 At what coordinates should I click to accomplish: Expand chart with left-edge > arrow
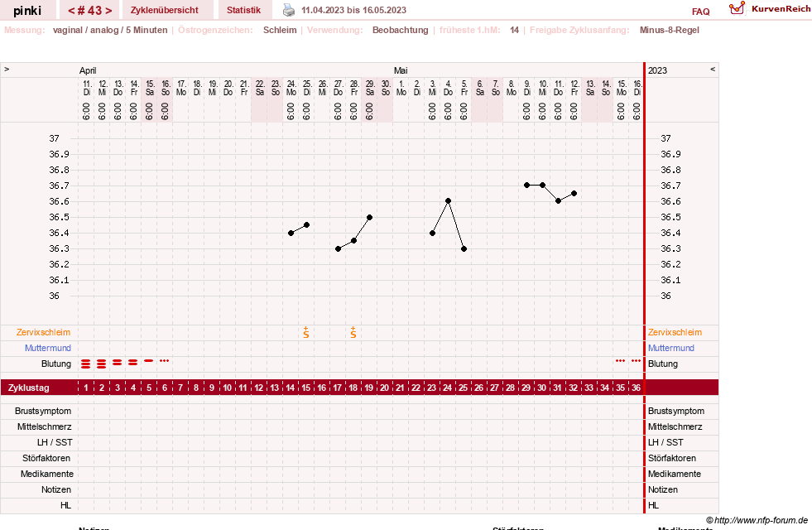click(x=7, y=69)
